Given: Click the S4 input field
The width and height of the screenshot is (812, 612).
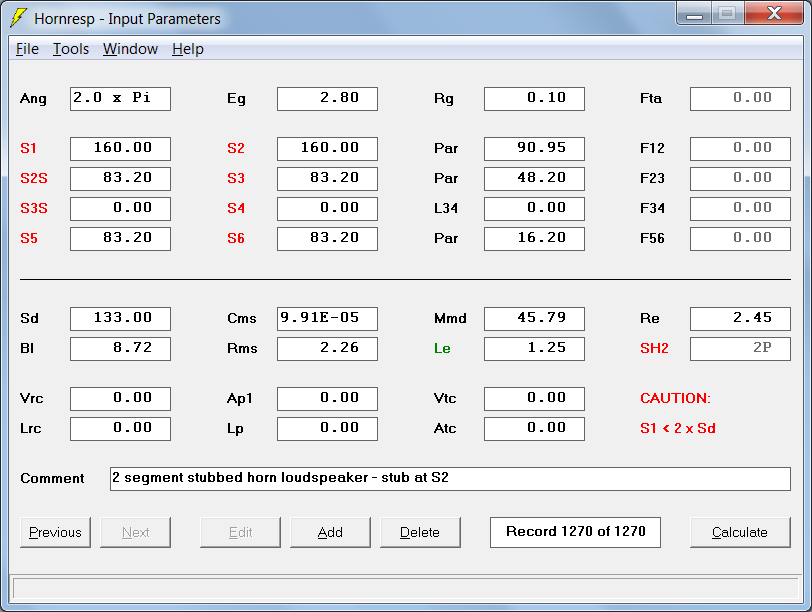Looking at the screenshot, I should (327, 209).
